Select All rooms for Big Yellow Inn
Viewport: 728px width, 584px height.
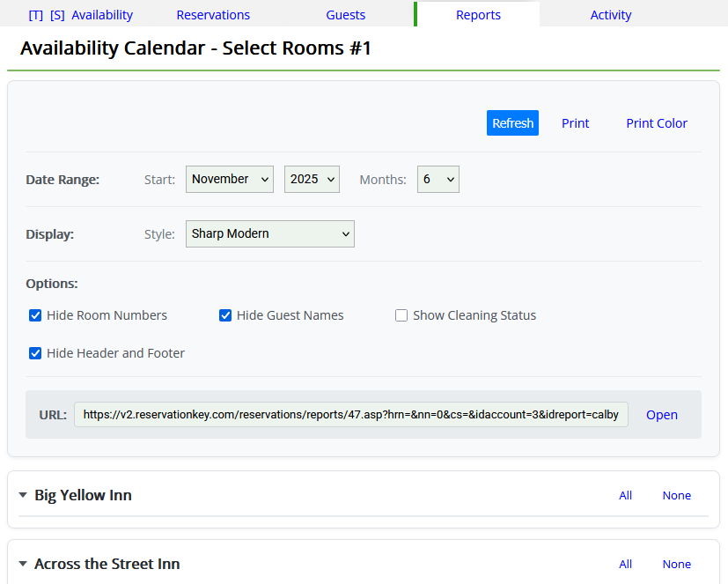[625, 495]
